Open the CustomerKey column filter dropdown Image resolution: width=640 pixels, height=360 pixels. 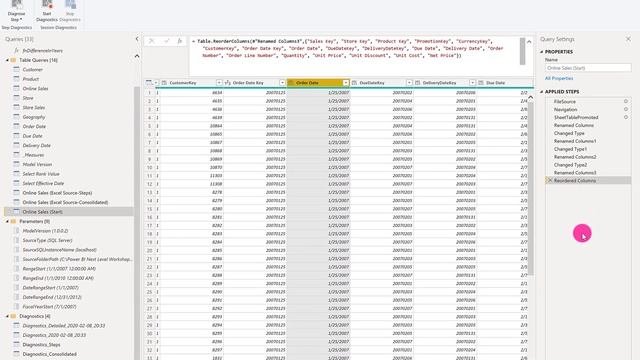click(219, 83)
